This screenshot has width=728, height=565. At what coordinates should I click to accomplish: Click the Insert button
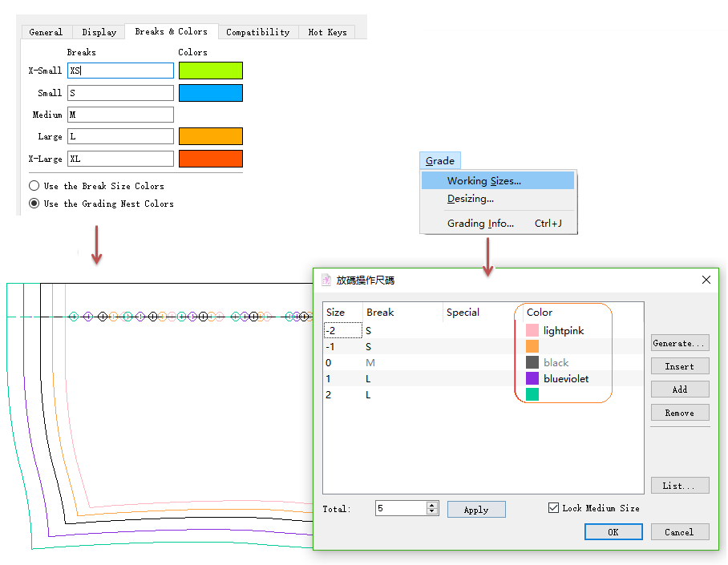[680, 366]
